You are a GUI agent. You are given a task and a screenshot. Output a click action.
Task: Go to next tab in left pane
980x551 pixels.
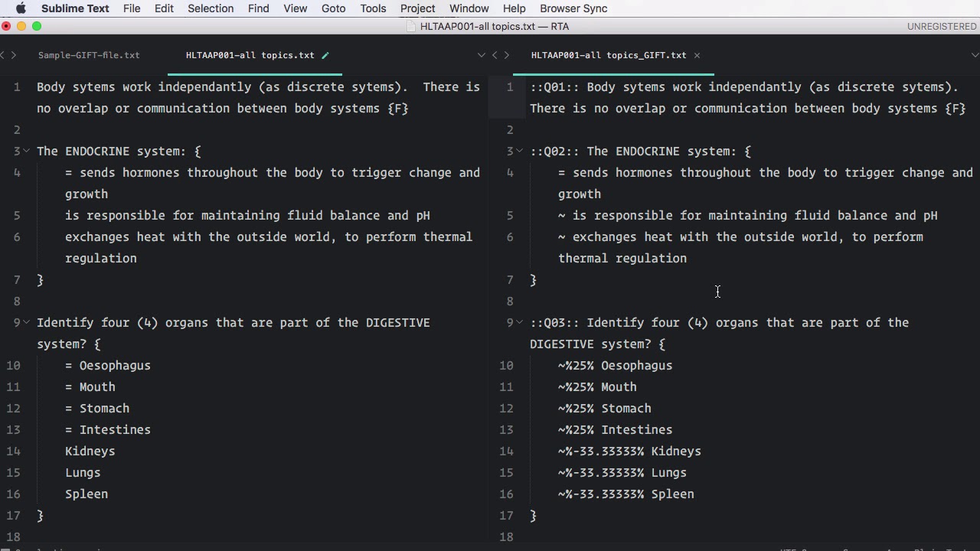tap(13, 55)
